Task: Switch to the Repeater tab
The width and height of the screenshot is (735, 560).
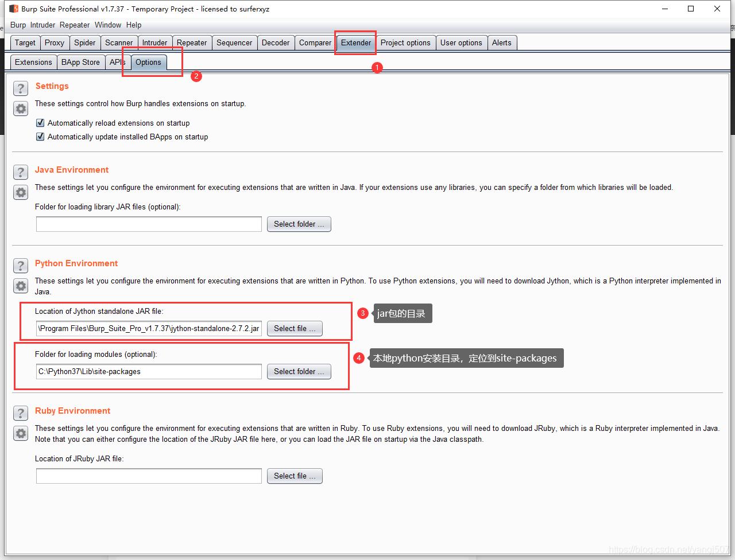Action: 192,42
